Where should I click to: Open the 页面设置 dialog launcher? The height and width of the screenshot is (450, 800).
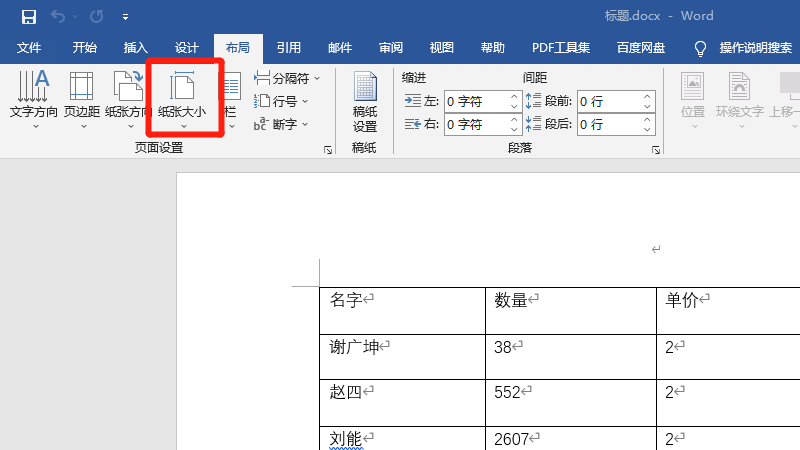point(328,150)
